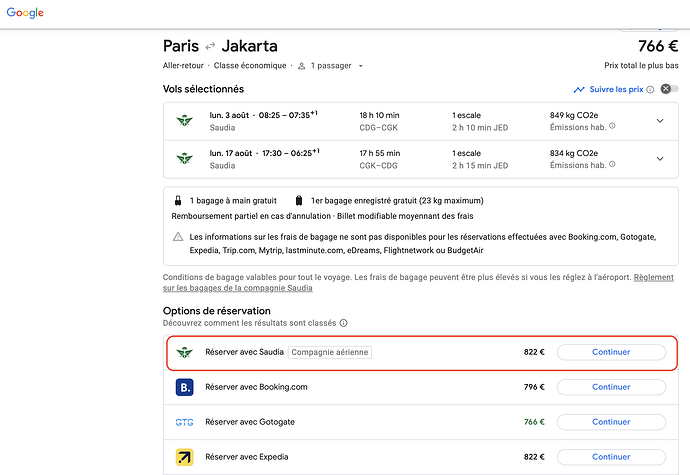Open info icon beside results ranking text
Screen dimensions: 690x475
click(x=344, y=323)
